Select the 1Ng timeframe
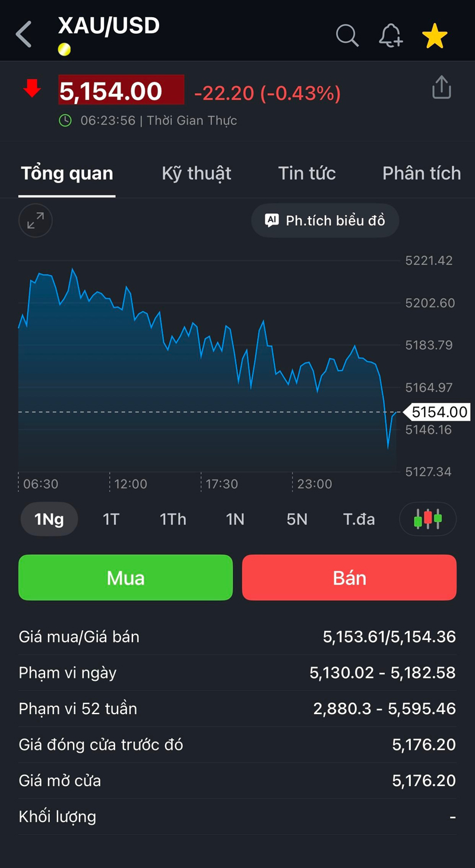The height and width of the screenshot is (868, 475). point(49,519)
